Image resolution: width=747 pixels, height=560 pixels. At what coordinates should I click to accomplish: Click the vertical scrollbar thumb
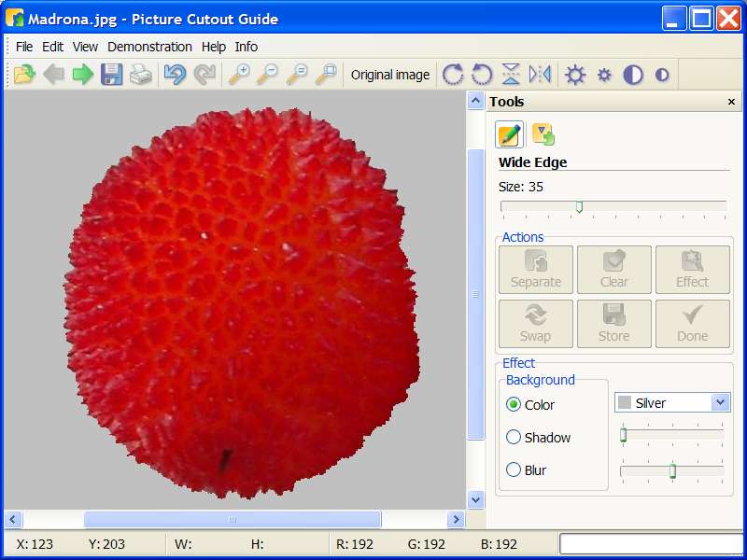[x=475, y=294]
